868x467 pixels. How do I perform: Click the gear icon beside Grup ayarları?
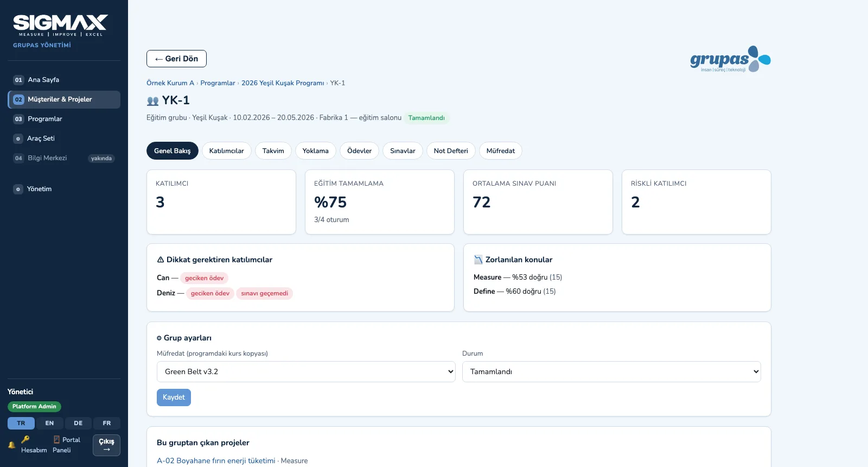(x=159, y=338)
